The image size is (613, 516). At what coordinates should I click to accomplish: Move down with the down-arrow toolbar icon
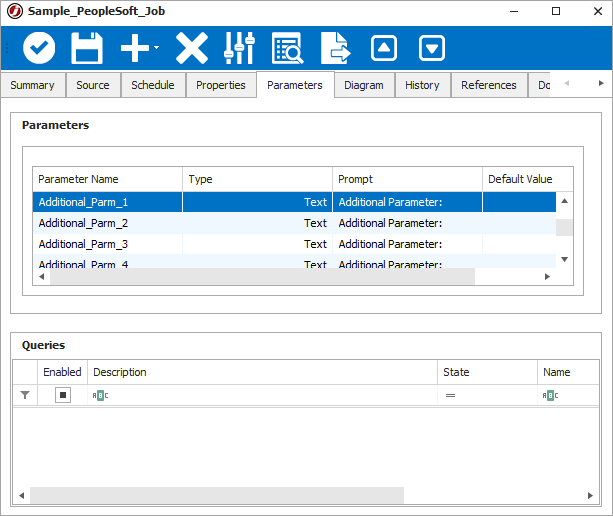coord(431,48)
